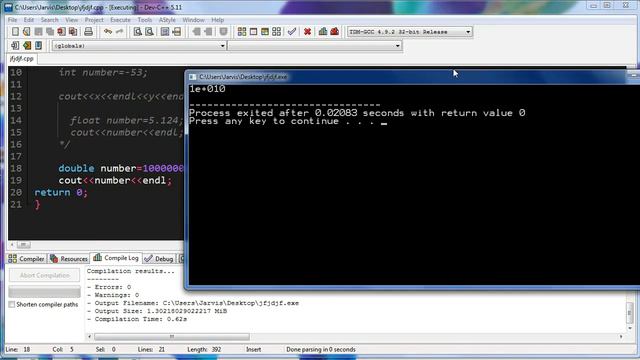The width and height of the screenshot is (640, 360).
Task: Save all open files
Action: pyautogui.click(x=50, y=32)
